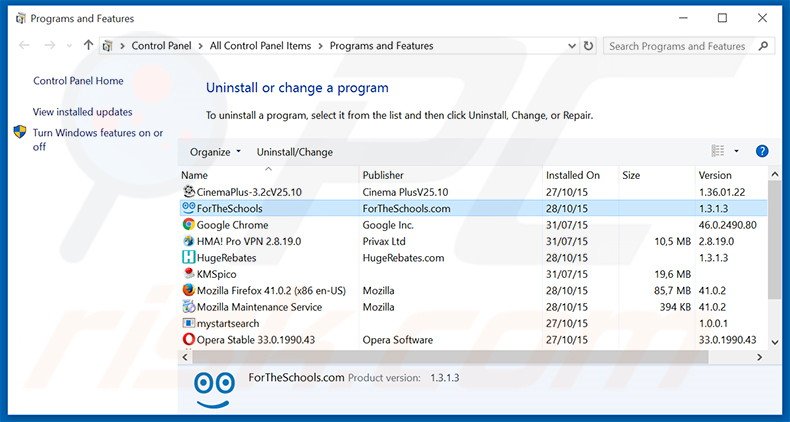The width and height of the screenshot is (790, 422).
Task: Click scroll left arrow of the list
Action: [185, 357]
